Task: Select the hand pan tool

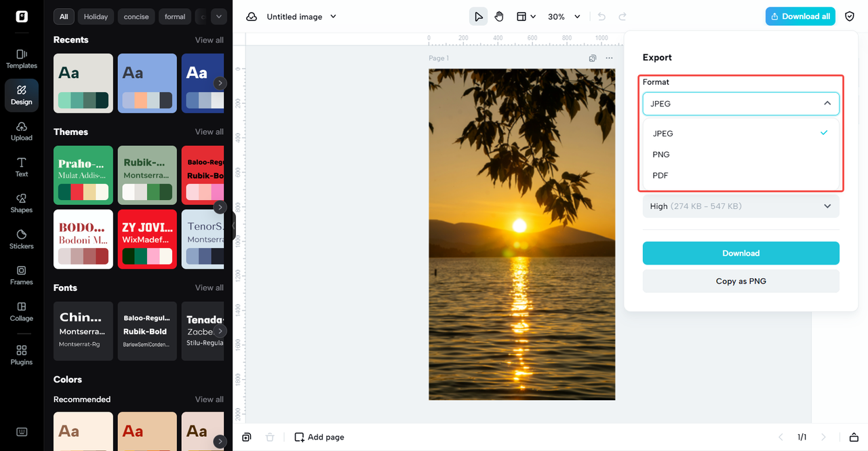Action: 499,16
